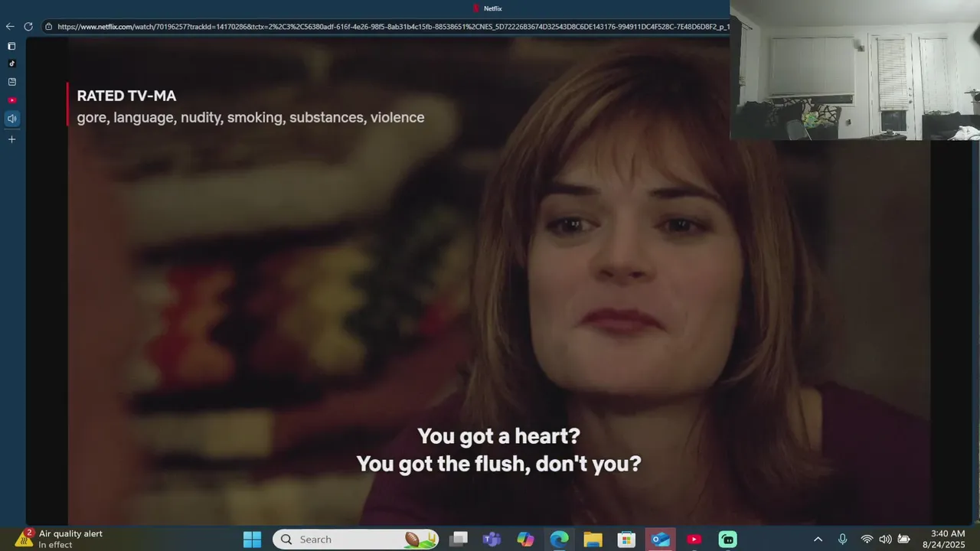980x551 pixels.
Task: Switch to the YouTube vertical tab
Action: pyautogui.click(x=11, y=100)
